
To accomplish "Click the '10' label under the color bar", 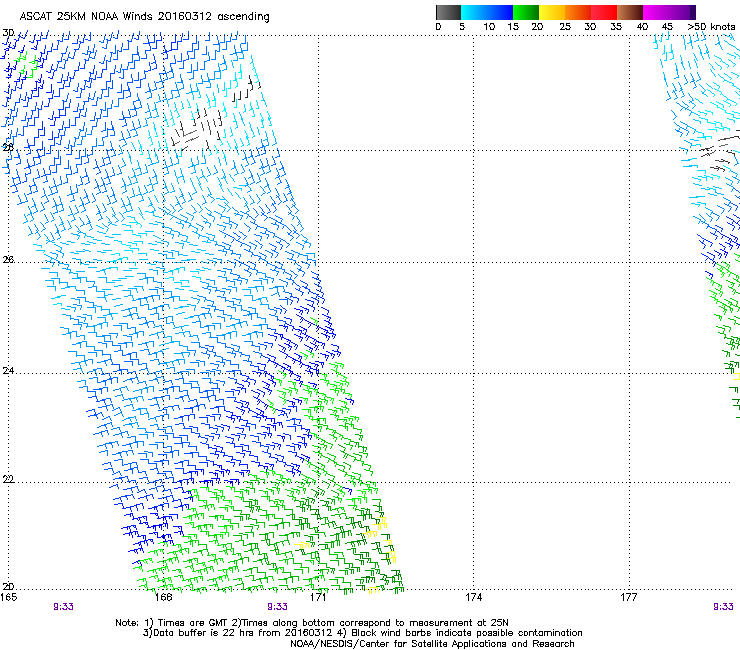I will 489,27.
